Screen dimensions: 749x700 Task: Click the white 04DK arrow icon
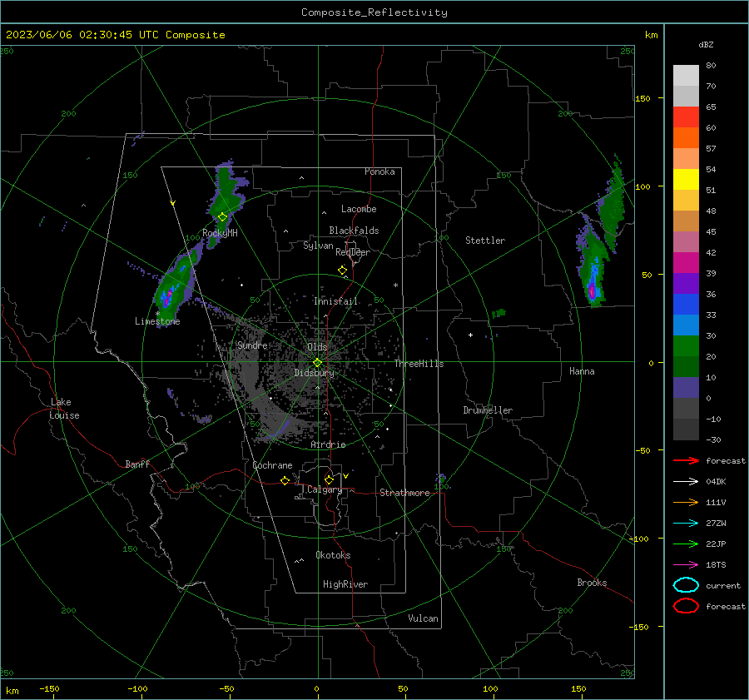[686, 481]
